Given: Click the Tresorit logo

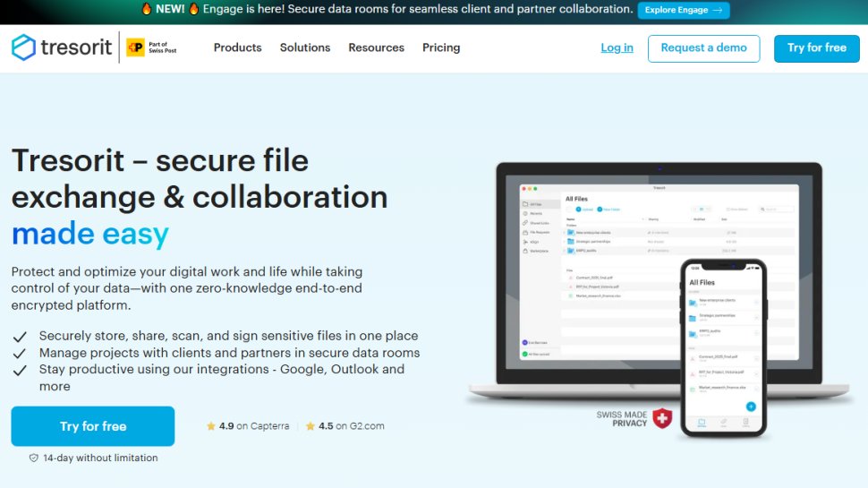Looking at the screenshot, I should tap(62, 47).
